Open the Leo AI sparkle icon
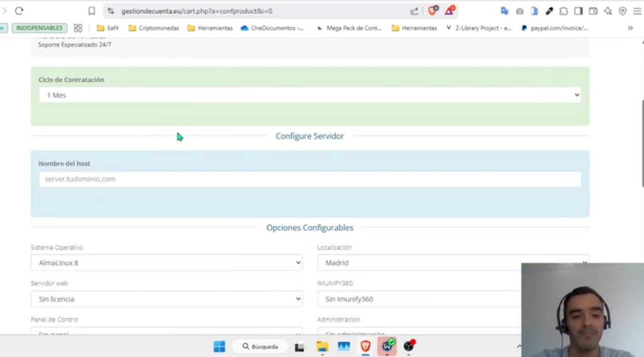This screenshot has width=644, height=357. (608, 11)
